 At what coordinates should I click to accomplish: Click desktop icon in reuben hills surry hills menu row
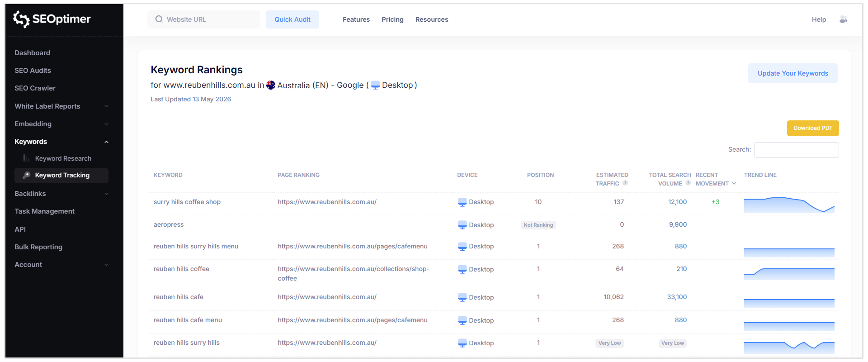pos(462,247)
